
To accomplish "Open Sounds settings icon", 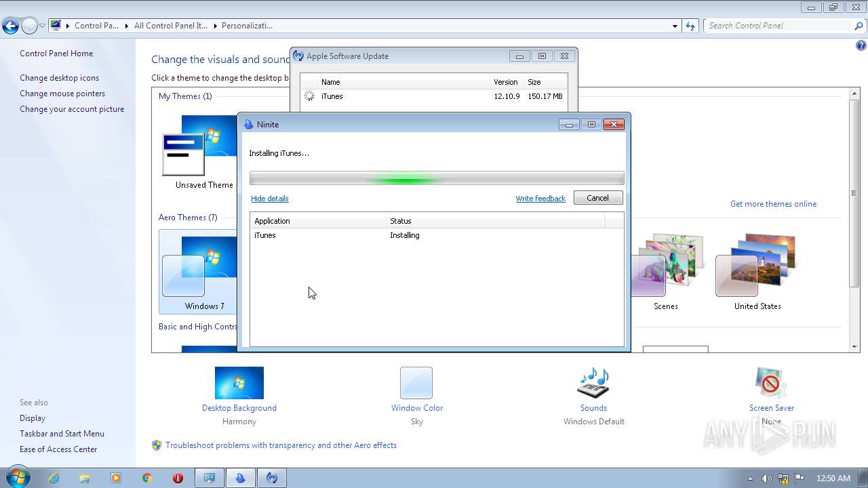I will [x=593, y=383].
